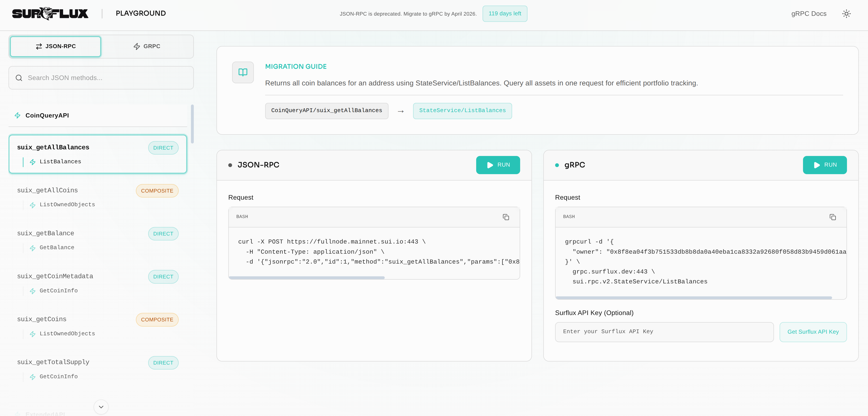This screenshot has height=416, width=868.
Task: Toggle the light/dark theme sun icon
Action: [x=846, y=14]
